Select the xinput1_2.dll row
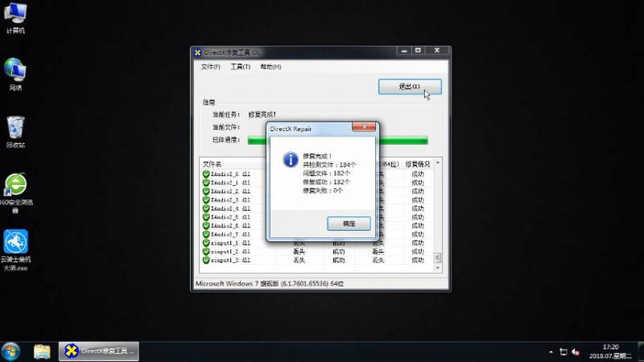644x362 pixels. tap(317, 252)
